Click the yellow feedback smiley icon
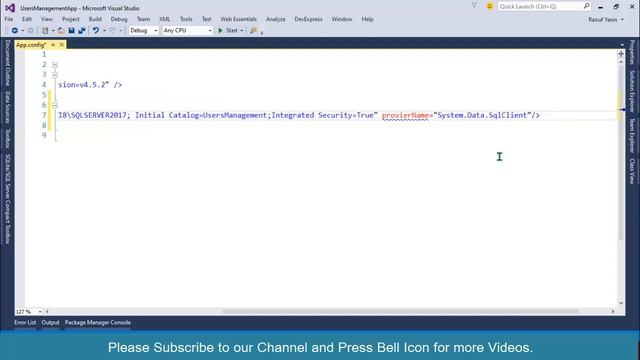The image size is (640, 360). [x=489, y=6]
